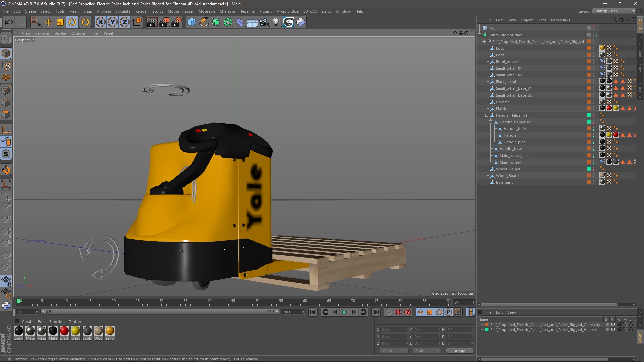Open the World coordinate dropdown

click(x=394, y=351)
